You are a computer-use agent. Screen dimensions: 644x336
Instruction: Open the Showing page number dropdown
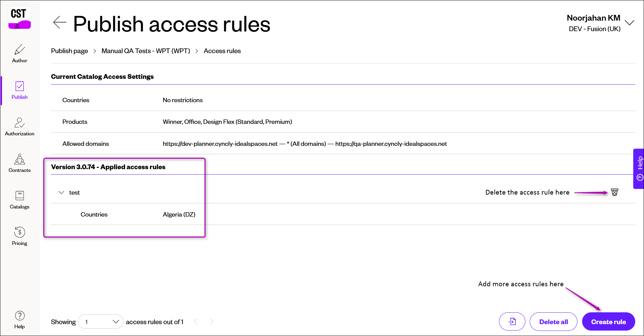point(100,321)
